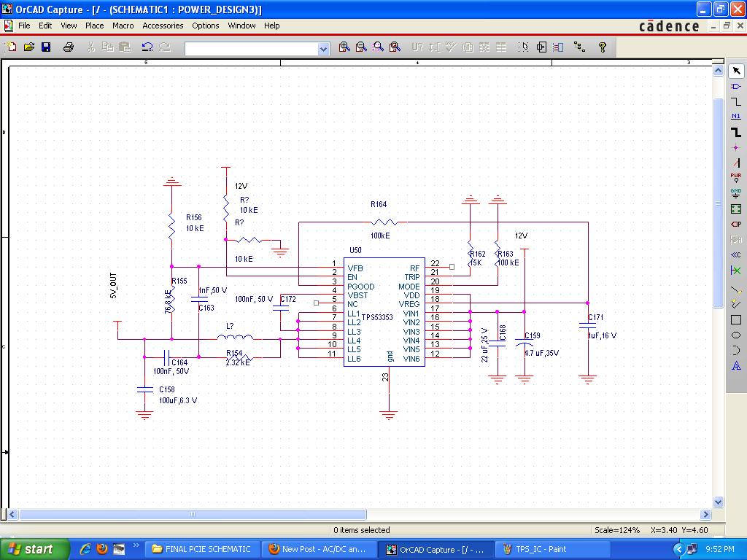Viewport: 747px width, 560px height.
Task: Choose the Place net alias tool
Action: click(x=736, y=117)
